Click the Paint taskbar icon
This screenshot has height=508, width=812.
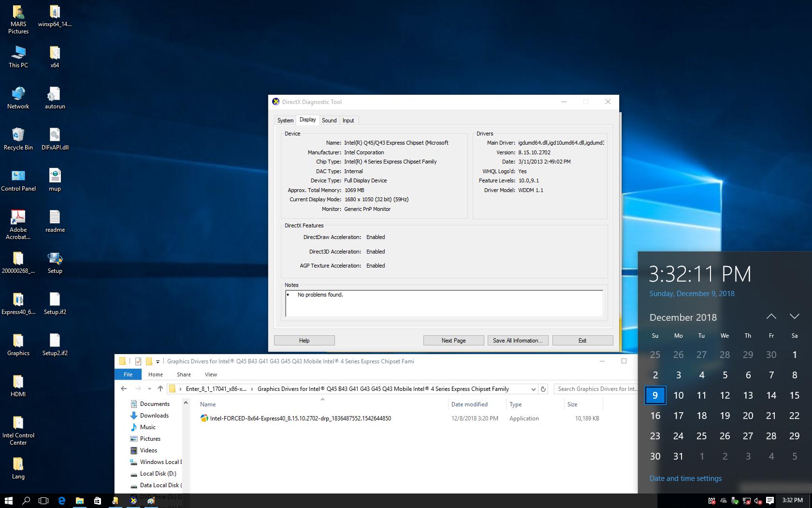[x=151, y=501]
